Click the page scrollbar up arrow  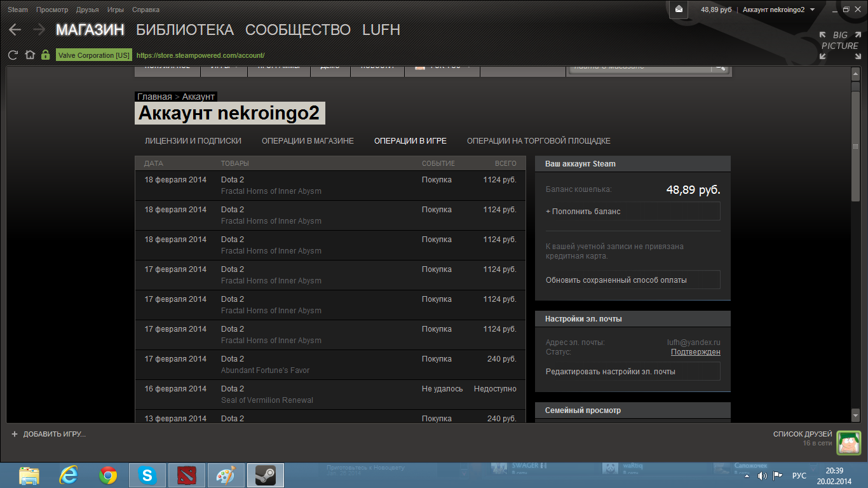coord(856,75)
